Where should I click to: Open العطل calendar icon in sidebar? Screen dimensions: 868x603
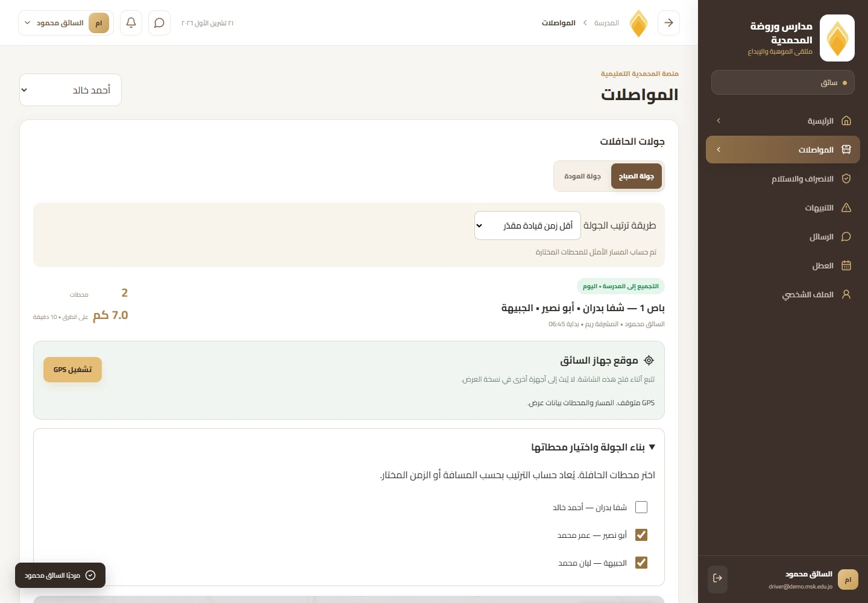point(846,265)
